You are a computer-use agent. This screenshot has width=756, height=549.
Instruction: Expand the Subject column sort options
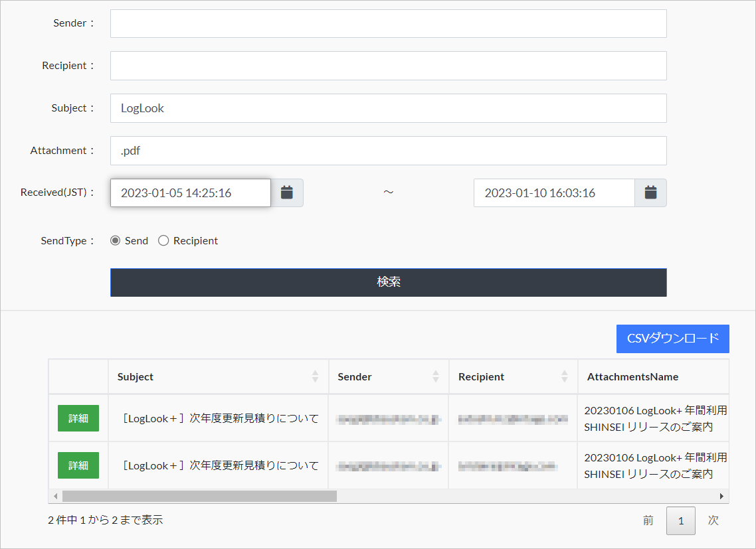314,376
